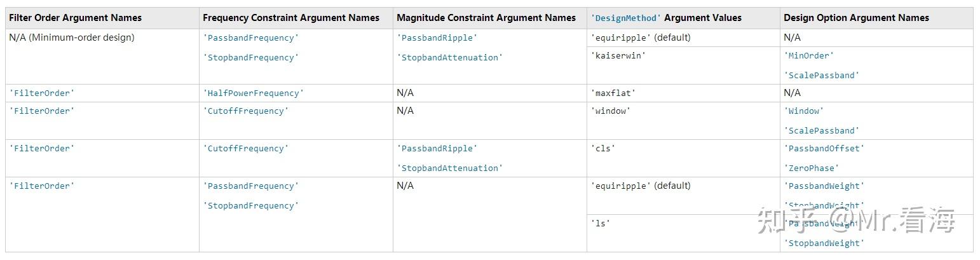Open 'StopbandAttenuation' in the cls row
This screenshot has height=260, width=980.
449,168
